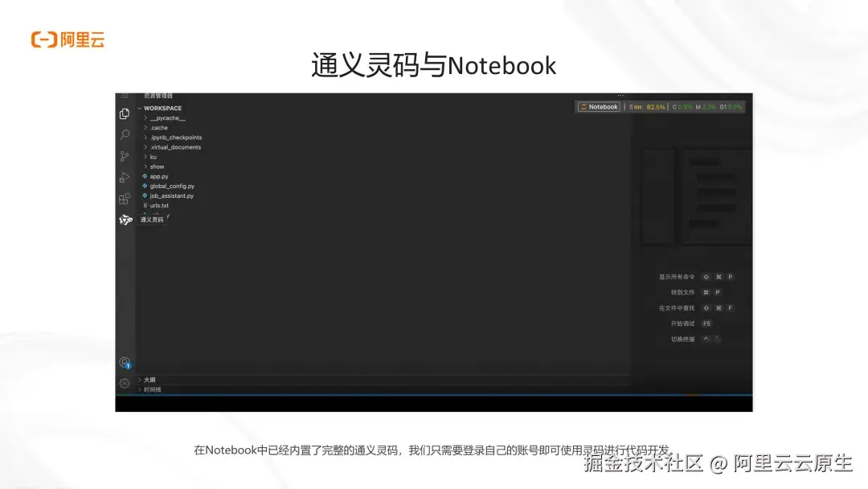868x489 pixels.
Task: Open the job_assistant.py file
Action: 172,195
